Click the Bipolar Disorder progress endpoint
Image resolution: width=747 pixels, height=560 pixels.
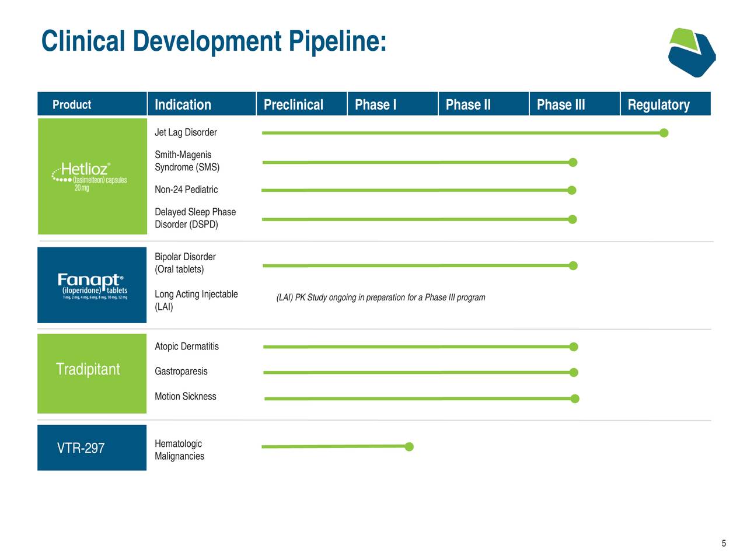pos(573,265)
